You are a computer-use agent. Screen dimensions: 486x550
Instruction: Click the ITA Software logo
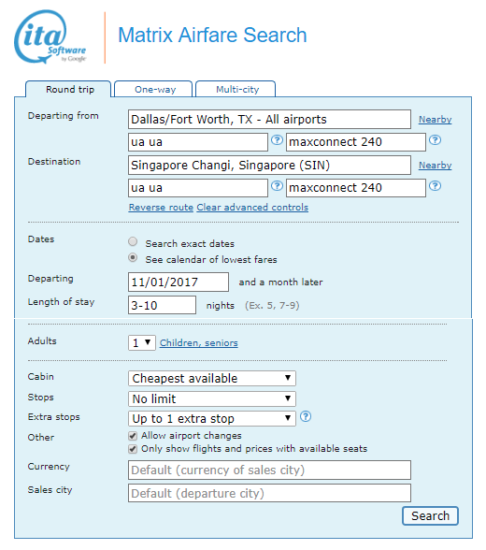click(x=50, y=37)
